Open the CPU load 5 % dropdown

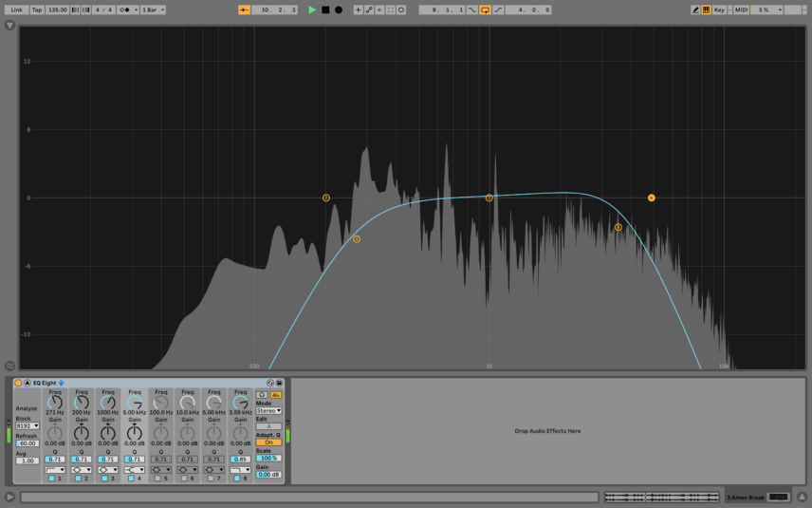(x=767, y=9)
